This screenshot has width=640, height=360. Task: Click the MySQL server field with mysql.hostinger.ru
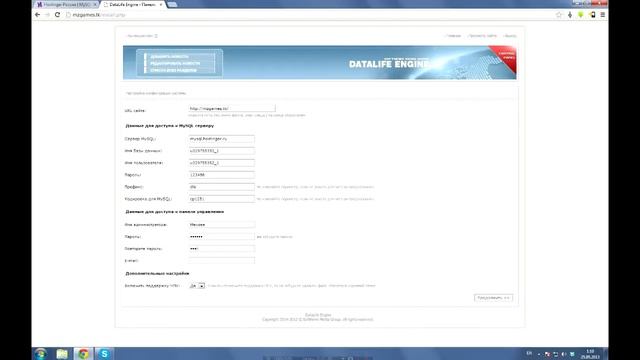click(x=222, y=139)
